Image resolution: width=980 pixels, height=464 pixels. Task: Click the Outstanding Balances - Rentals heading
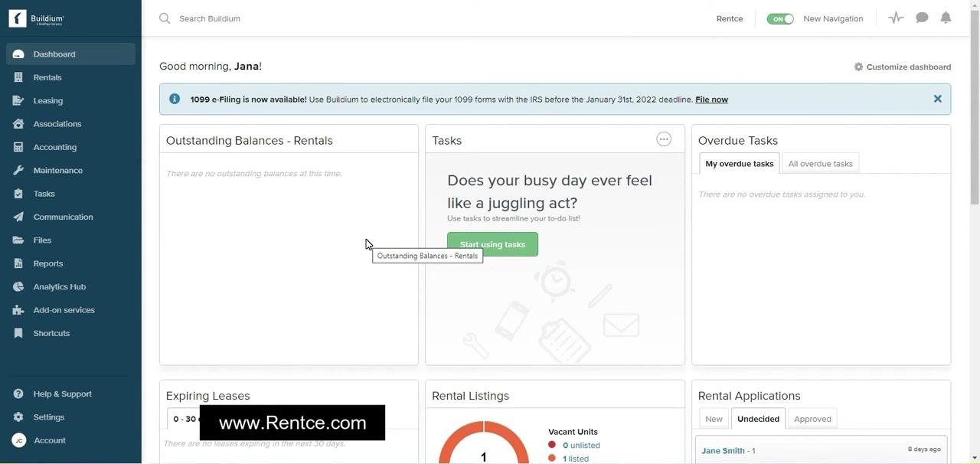click(x=249, y=140)
